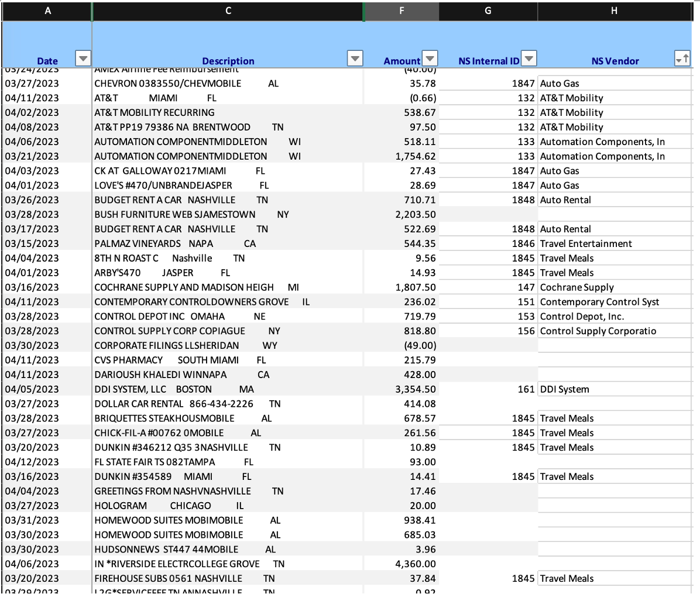Screen dimensions: 700x604
Task: Click the NS Vendor header cell
Action: point(615,44)
